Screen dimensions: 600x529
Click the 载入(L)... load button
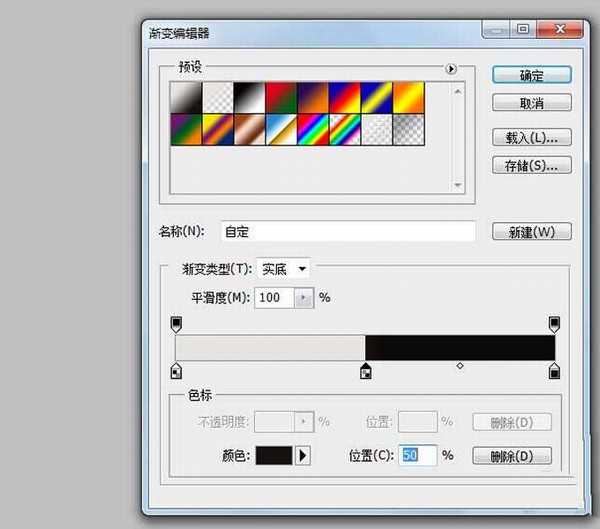532,137
